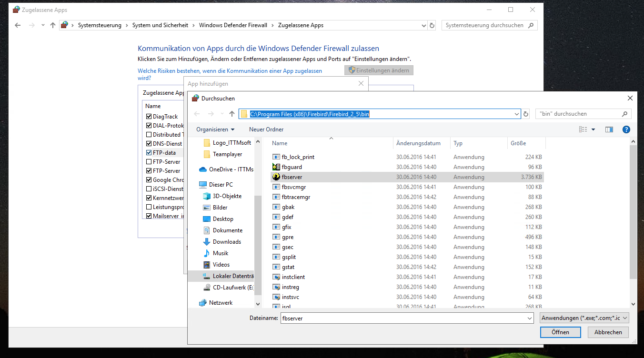
Task: Toggle the DNS-Dienst checkbox
Action: point(149,144)
